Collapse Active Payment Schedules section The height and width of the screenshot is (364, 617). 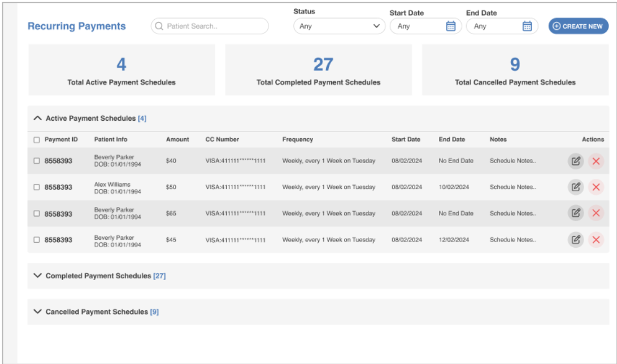tap(38, 119)
